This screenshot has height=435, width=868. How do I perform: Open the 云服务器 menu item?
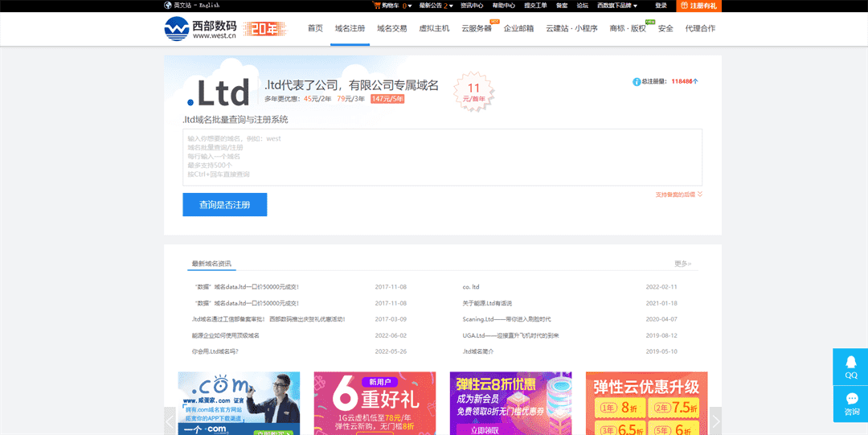pos(477,28)
